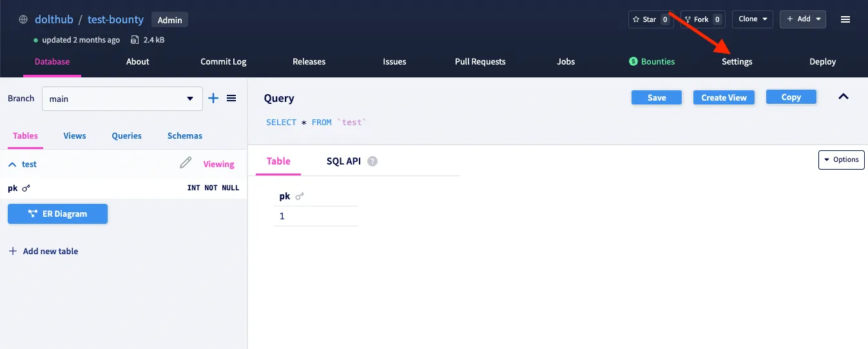Switch to the Views tab in sidebar
This screenshot has width=868, height=349.
pyautogui.click(x=75, y=136)
